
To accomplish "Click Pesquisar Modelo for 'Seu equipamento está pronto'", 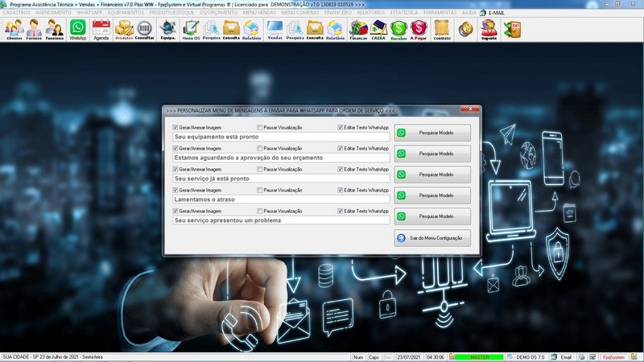I will click(x=432, y=133).
